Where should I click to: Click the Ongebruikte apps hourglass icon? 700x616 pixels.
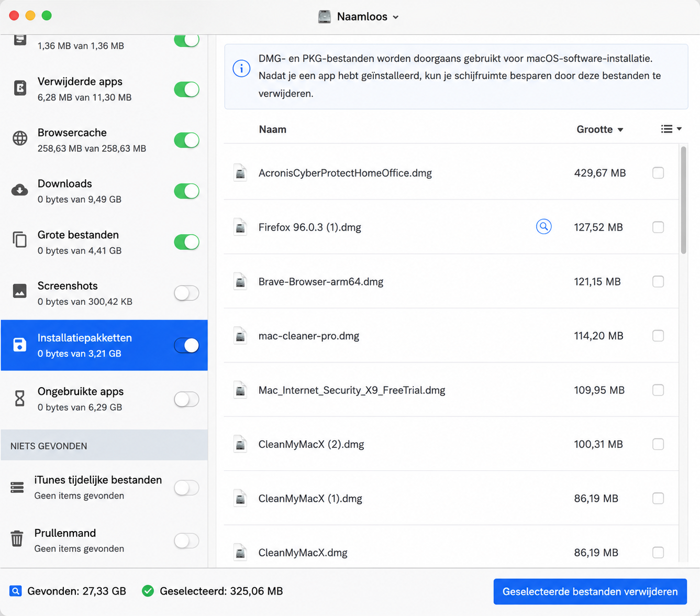20,399
